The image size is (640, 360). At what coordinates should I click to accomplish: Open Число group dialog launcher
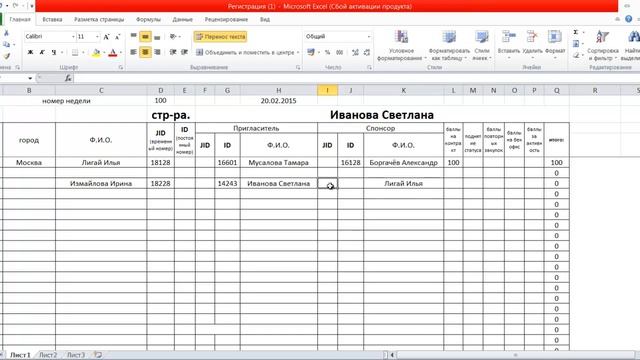pos(369,67)
